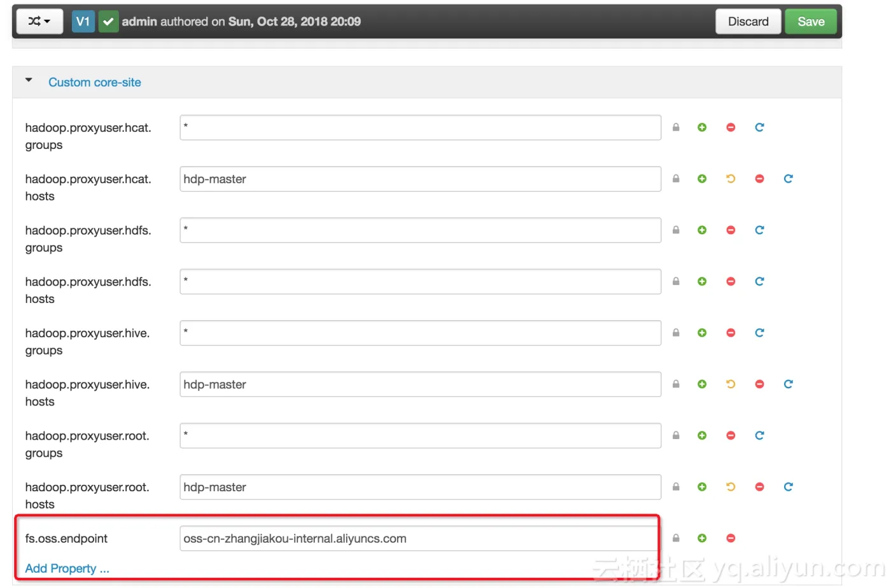Green plus override icon for hadoop.proxyuser.root.hosts
Screen dimensions: 891x588
(x=702, y=487)
